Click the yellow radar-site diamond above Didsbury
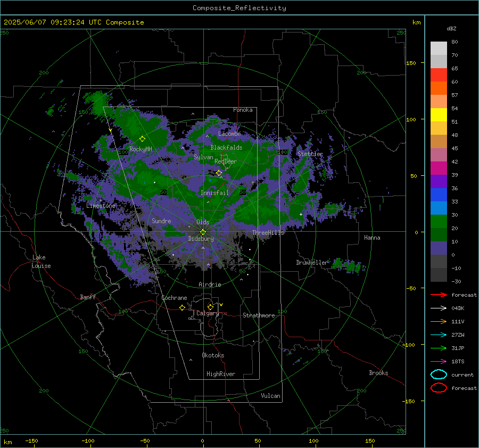Image resolution: width=479 pixels, height=448 pixels. pyautogui.click(x=203, y=232)
